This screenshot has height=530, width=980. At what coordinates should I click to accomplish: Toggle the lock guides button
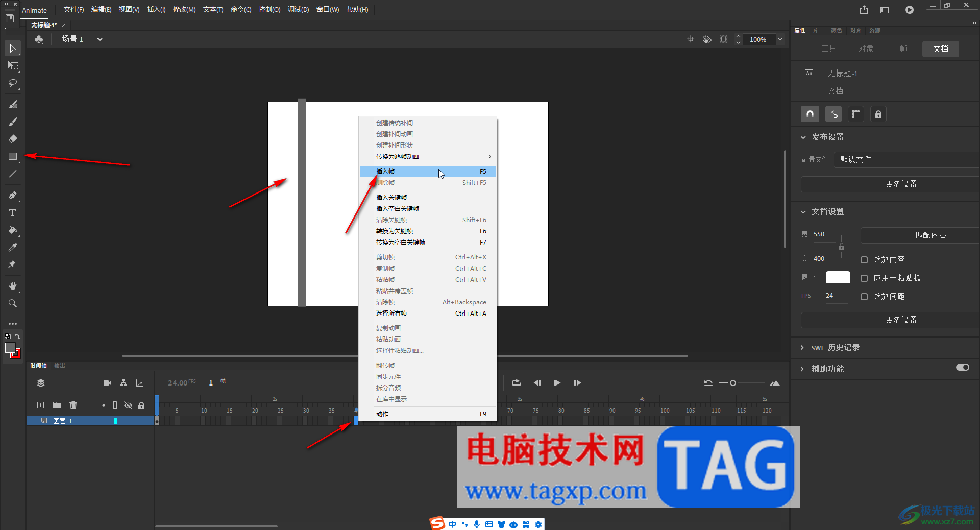point(878,114)
